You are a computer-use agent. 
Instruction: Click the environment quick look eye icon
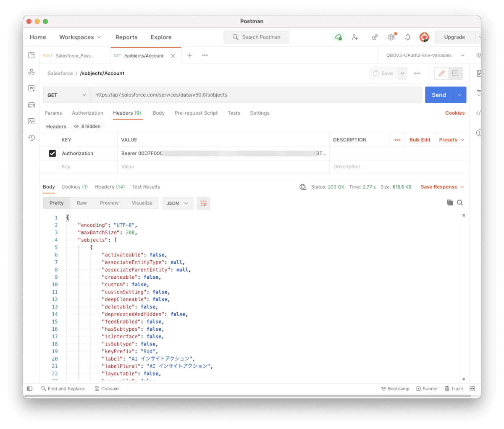478,55
